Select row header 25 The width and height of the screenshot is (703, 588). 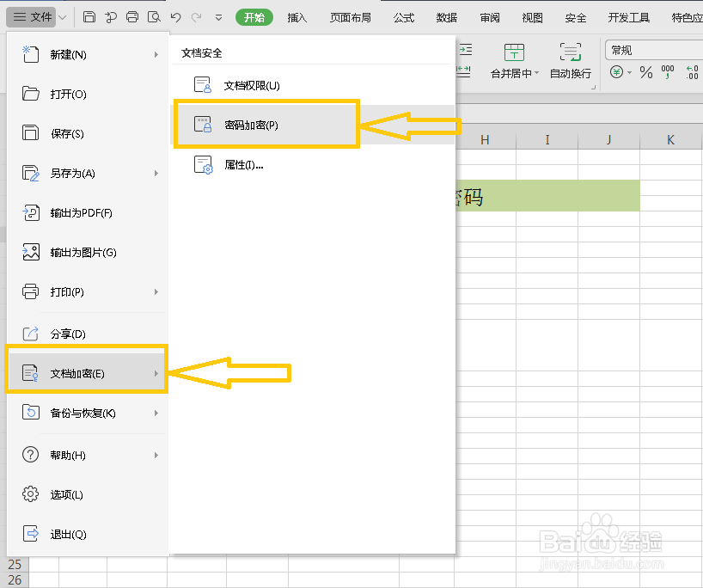(15, 564)
